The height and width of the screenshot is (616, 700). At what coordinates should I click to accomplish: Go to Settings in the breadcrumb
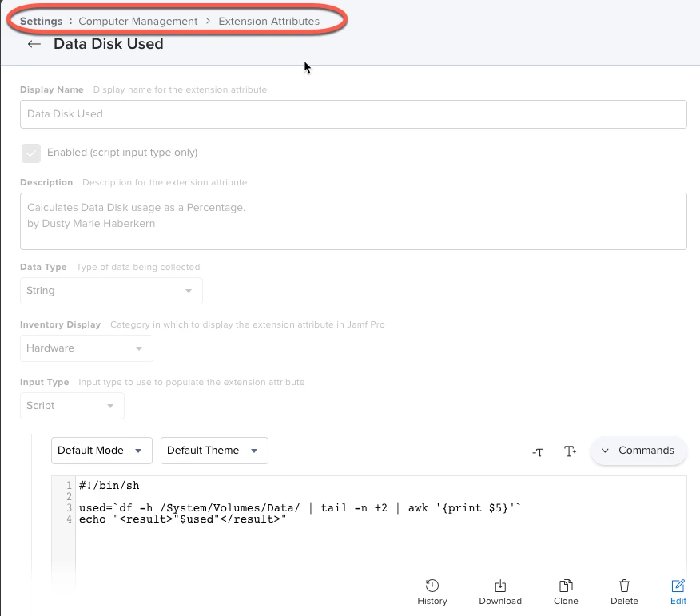41,21
